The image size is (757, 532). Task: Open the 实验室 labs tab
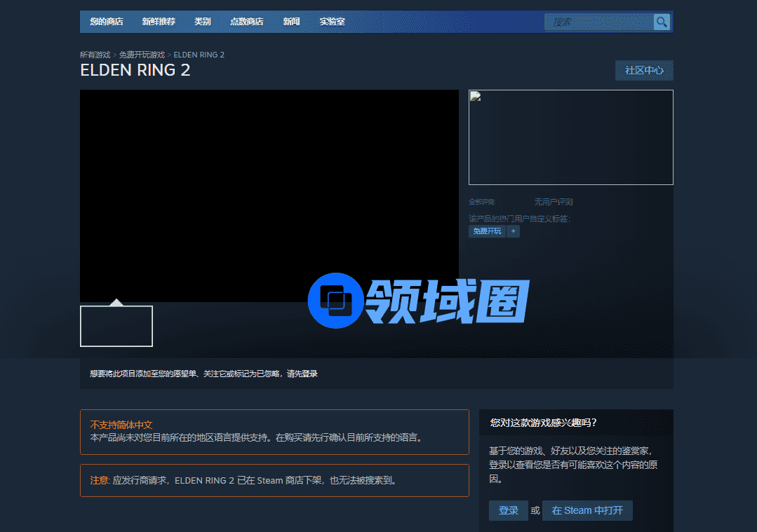click(332, 22)
